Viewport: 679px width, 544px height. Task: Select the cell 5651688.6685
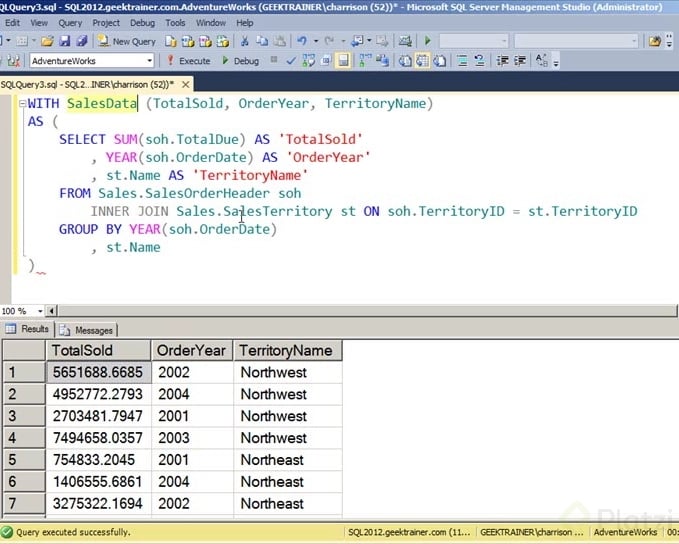pyautogui.click(x=99, y=372)
